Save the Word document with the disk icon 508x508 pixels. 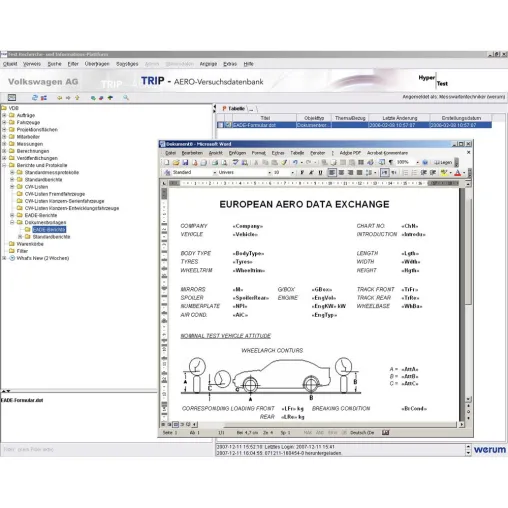click(185, 162)
